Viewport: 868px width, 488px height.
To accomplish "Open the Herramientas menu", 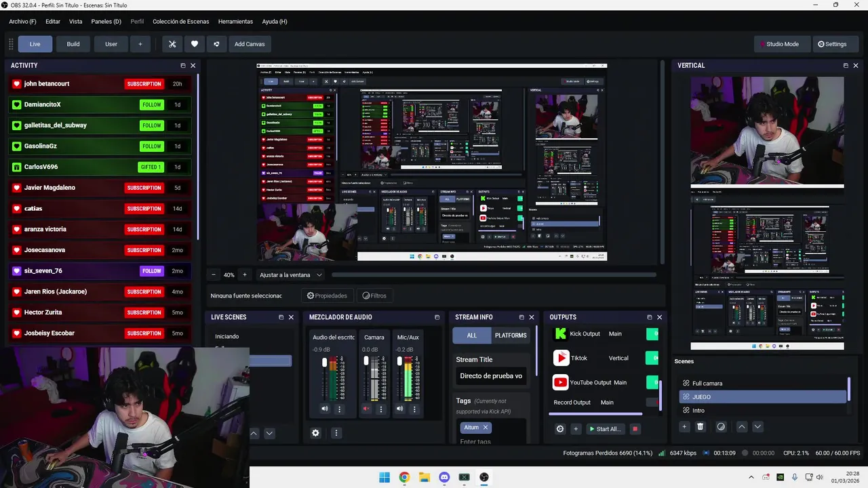I will pos(235,22).
